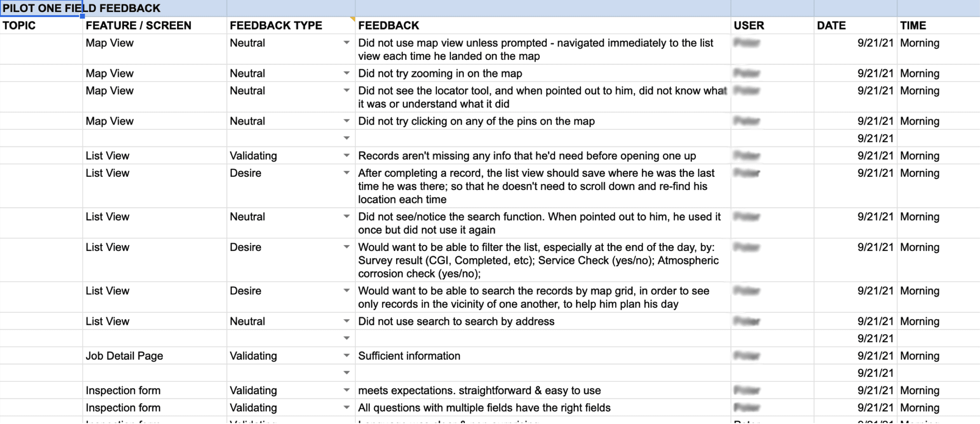Select the DATE header cell
Image resolution: width=980 pixels, height=424 pixels.
coord(855,25)
